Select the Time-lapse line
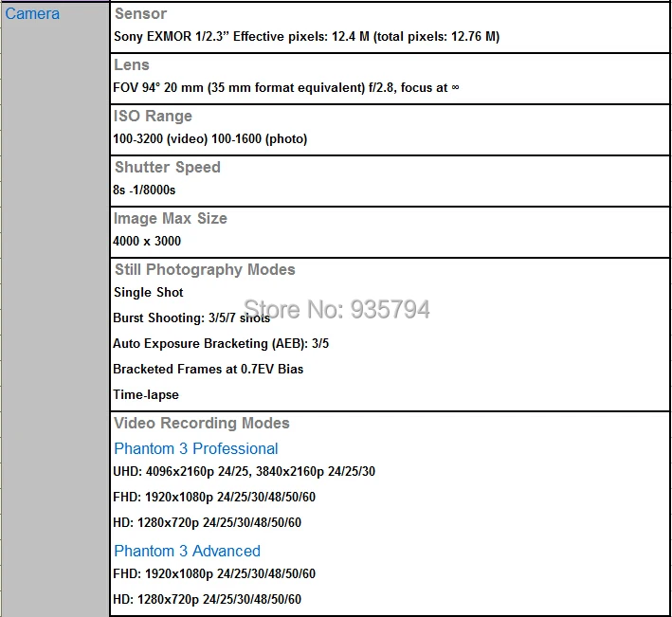This screenshot has width=672, height=617. (146, 394)
